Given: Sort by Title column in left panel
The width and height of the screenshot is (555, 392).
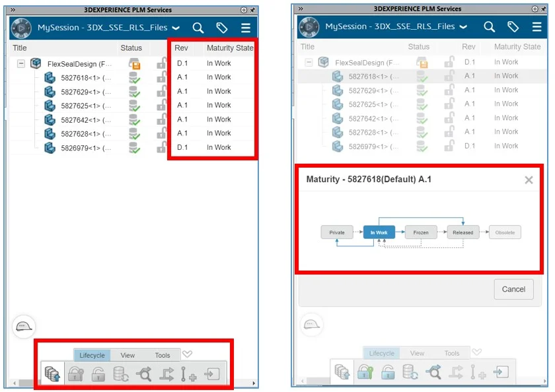Looking at the screenshot, I should pyautogui.click(x=20, y=48).
